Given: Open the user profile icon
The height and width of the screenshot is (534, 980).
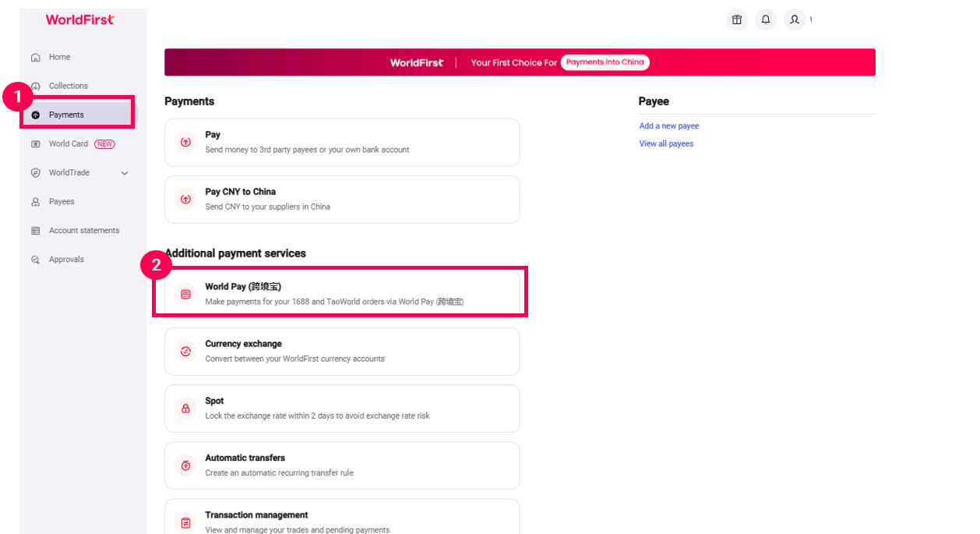Looking at the screenshot, I should [x=794, y=20].
